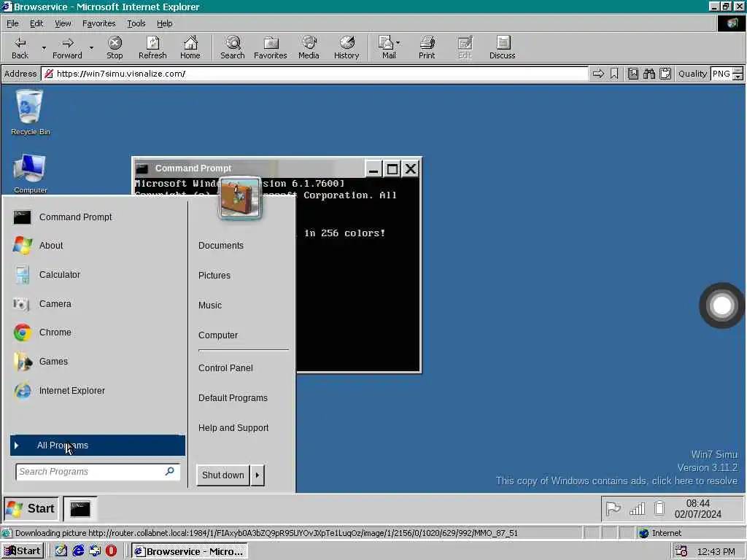Open the Favorites menu in menu bar

tap(99, 23)
